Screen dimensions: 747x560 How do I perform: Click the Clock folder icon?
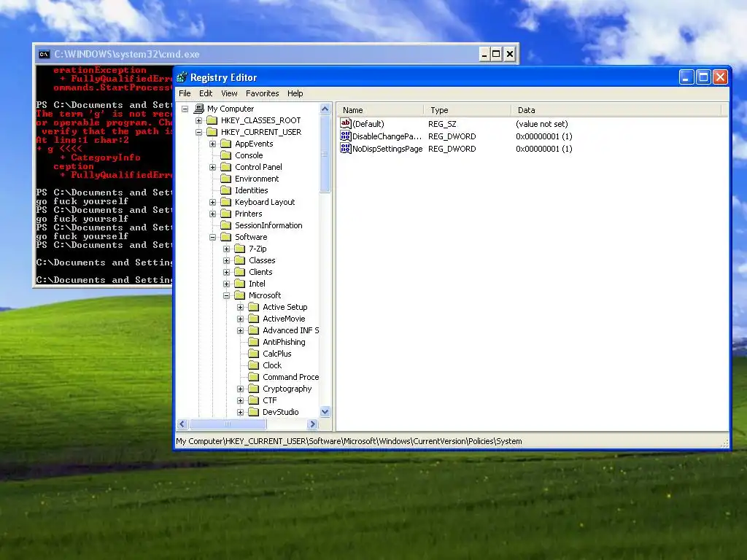[x=254, y=365]
